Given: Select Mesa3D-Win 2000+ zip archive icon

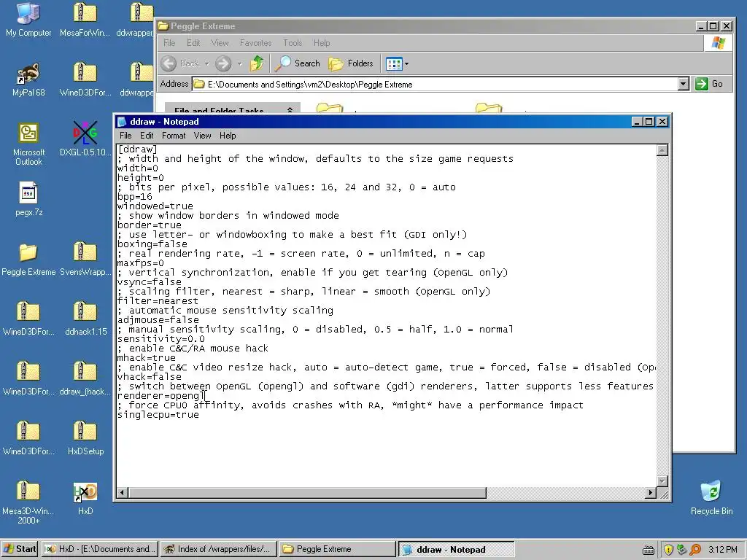Looking at the screenshot, I should 28,502.
